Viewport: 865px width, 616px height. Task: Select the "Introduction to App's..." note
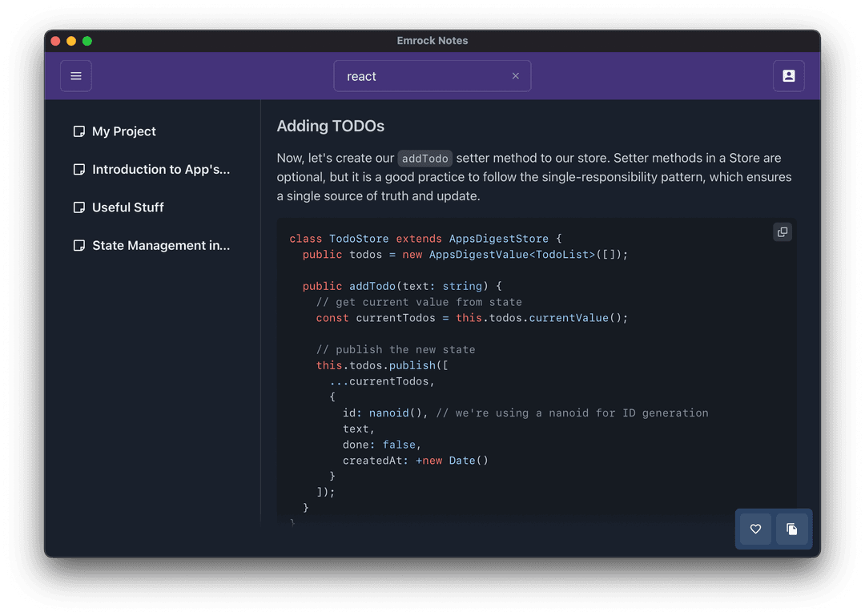click(160, 169)
